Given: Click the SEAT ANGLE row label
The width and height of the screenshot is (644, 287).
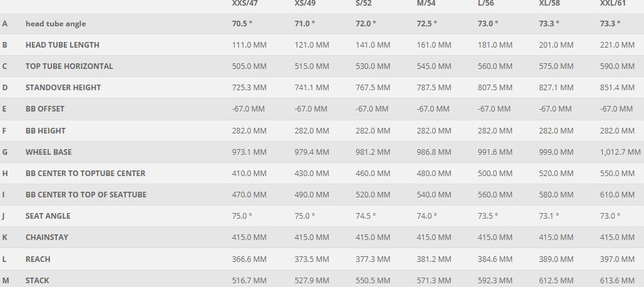Looking at the screenshot, I should point(48,216).
